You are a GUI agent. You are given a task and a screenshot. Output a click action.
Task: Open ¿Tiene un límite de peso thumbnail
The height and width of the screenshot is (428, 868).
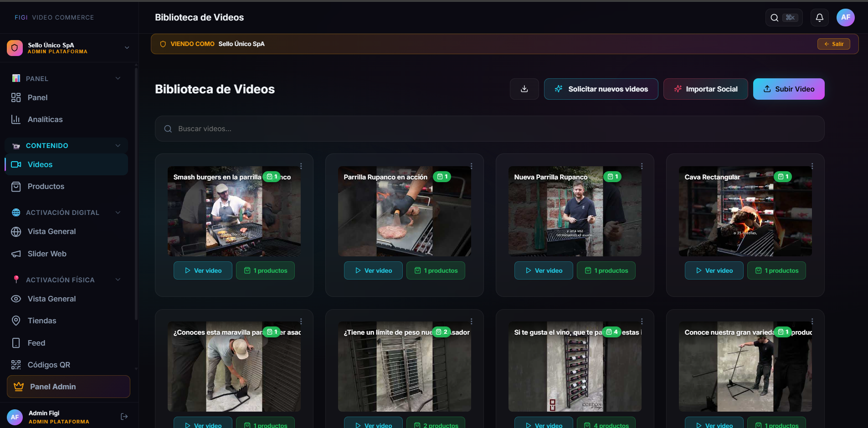pyautogui.click(x=405, y=367)
